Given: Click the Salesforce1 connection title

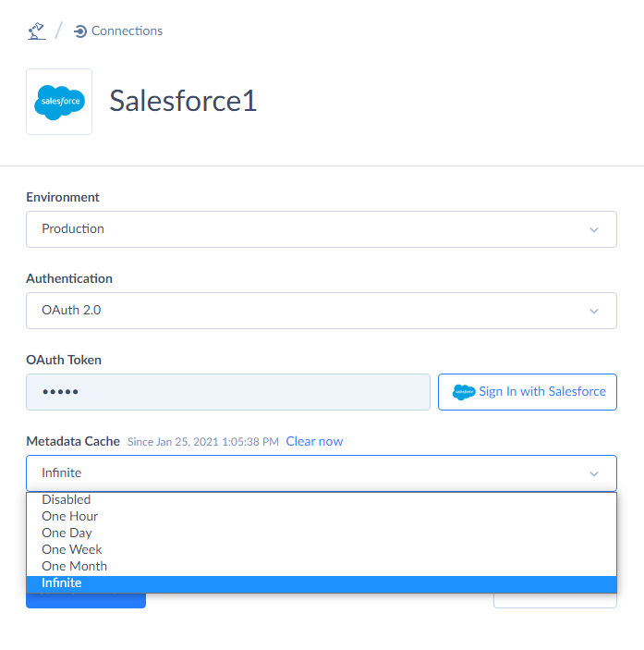Looking at the screenshot, I should [183, 101].
